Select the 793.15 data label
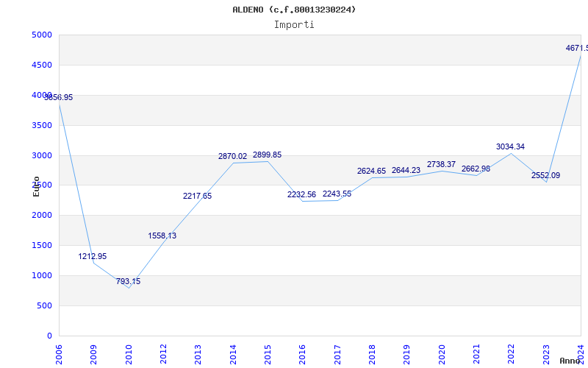The height and width of the screenshot is (368, 588). pos(128,281)
